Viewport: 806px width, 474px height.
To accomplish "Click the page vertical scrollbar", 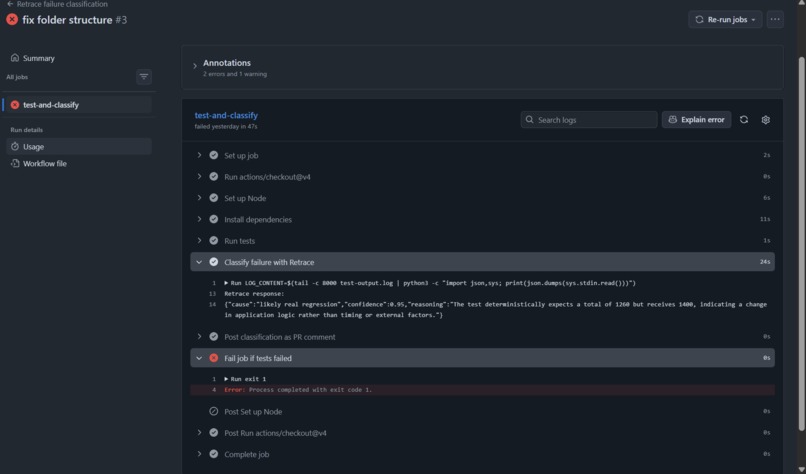I will point(801,242).
